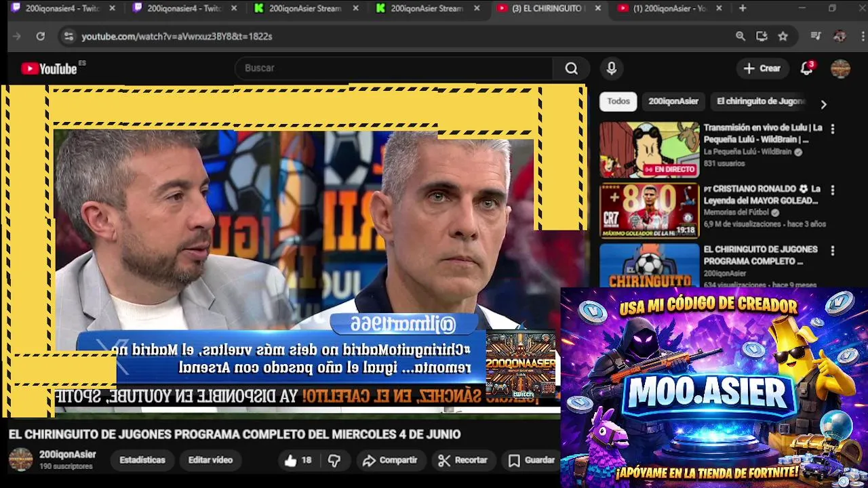The image size is (868, 488).
Task: Open CRISTIANO RONALDO video thumbnail
Action: (649, 211)
